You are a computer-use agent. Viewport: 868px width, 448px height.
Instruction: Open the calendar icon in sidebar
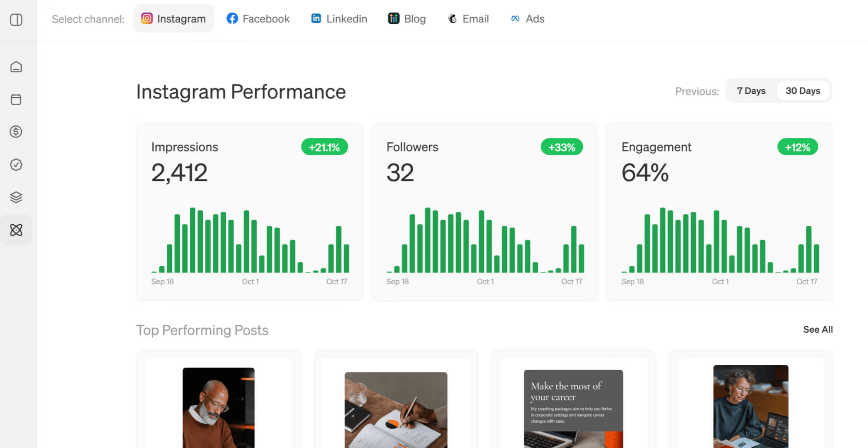[x=16, y=99]
